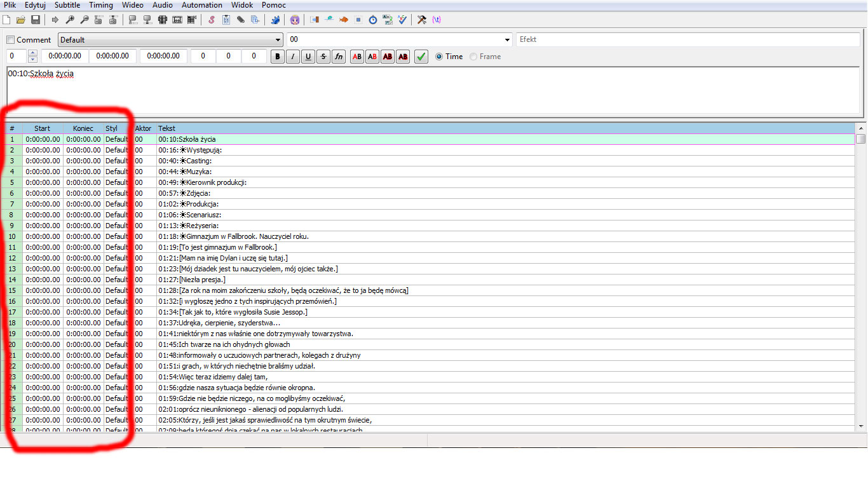Open the Subtitle menu
The height and width of the screenshot is (488, 868).
(67, 5)
